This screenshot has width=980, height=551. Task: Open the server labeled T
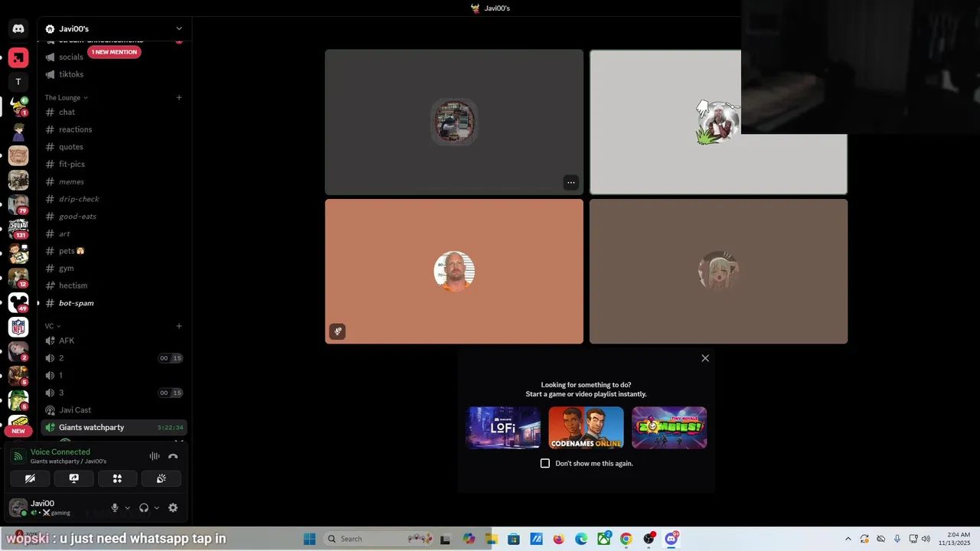pyautogui.click(x=18, y=82)
